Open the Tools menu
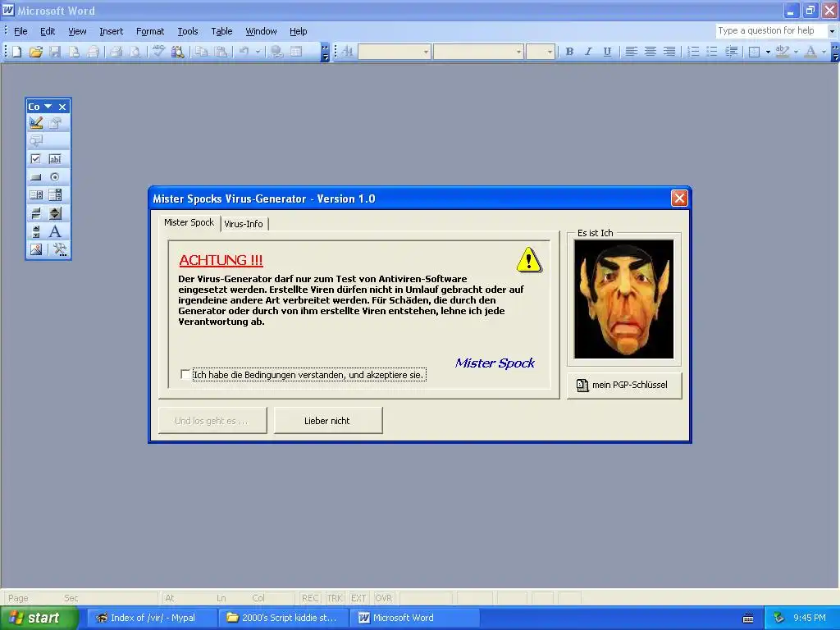Screen dimensions: 840x630 click(188, 31)
